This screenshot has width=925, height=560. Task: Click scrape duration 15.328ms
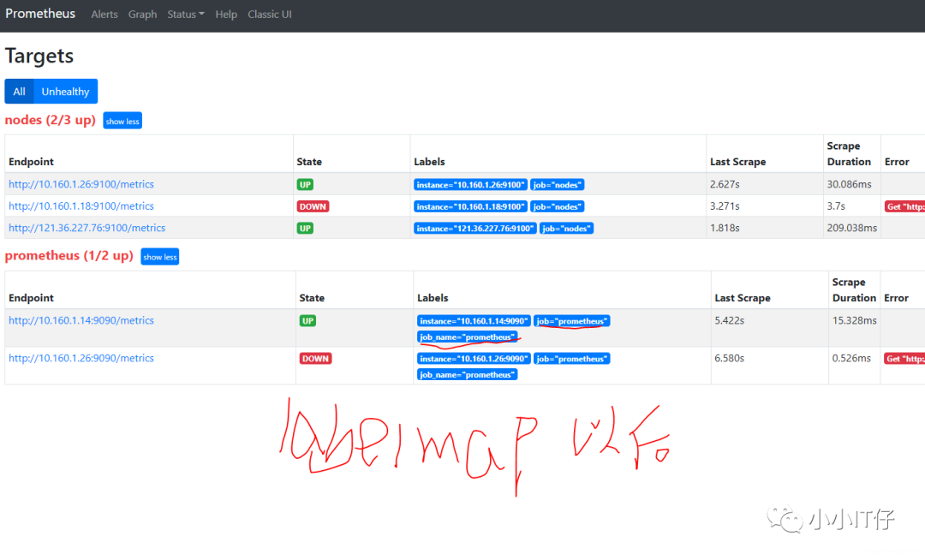click(854, 320)
